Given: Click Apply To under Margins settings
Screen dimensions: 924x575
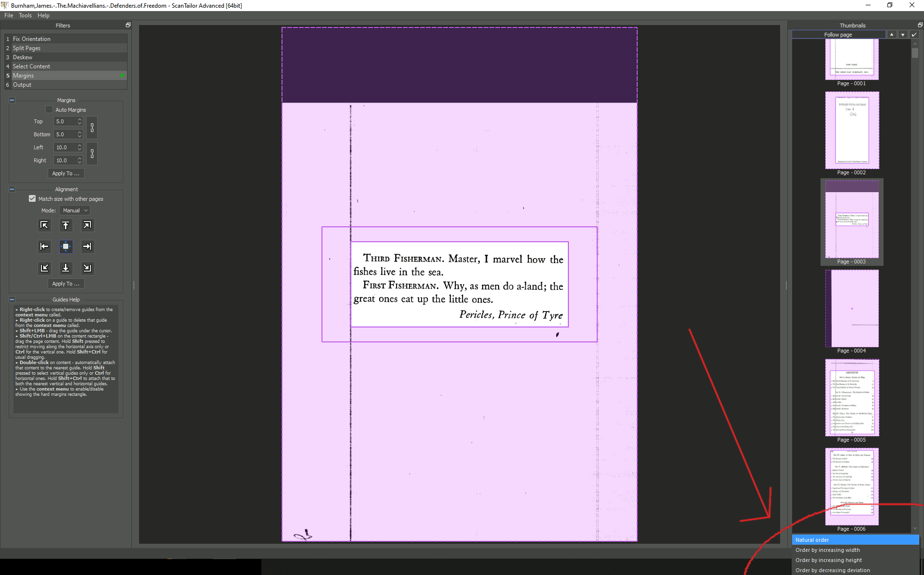Looking at the screenshot, I should [66, 173].
